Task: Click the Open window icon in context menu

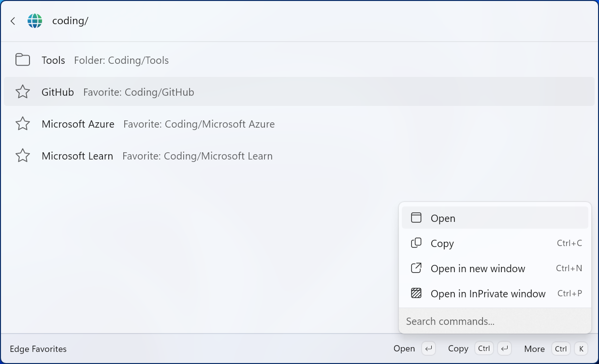Action: 416,218
